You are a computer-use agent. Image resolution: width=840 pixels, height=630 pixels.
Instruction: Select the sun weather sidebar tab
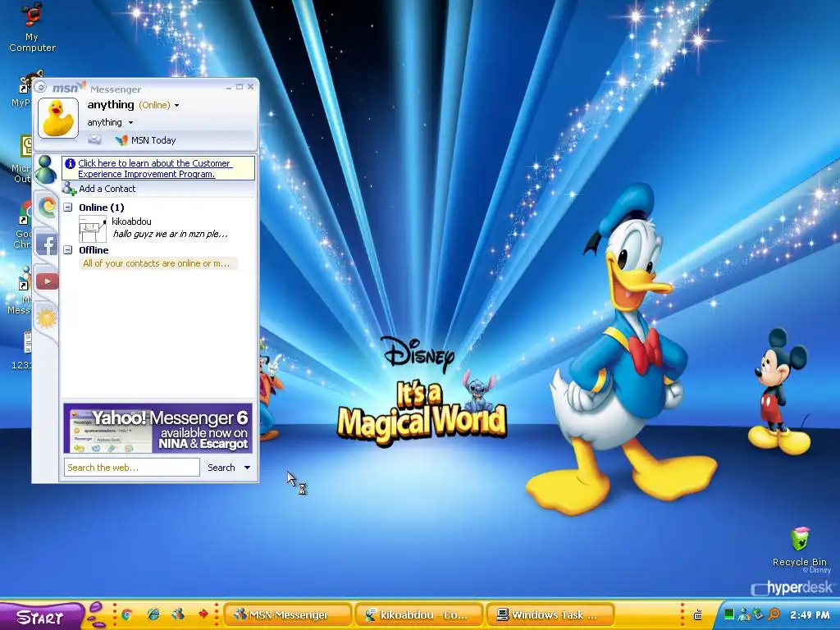click(46, 318)
